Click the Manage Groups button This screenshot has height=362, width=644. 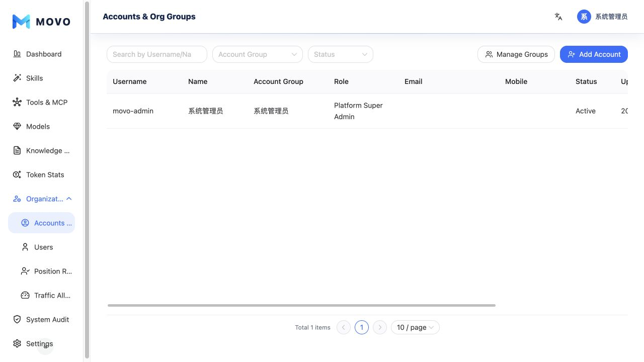click(x=516, y=54)
